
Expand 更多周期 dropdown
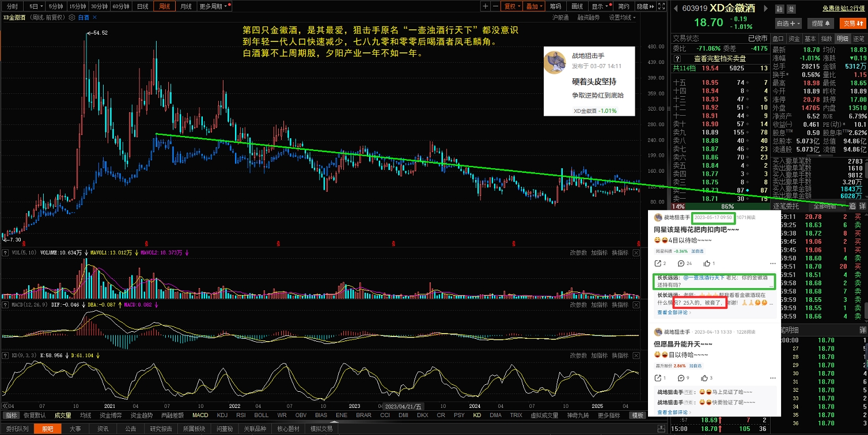point(214,6)
